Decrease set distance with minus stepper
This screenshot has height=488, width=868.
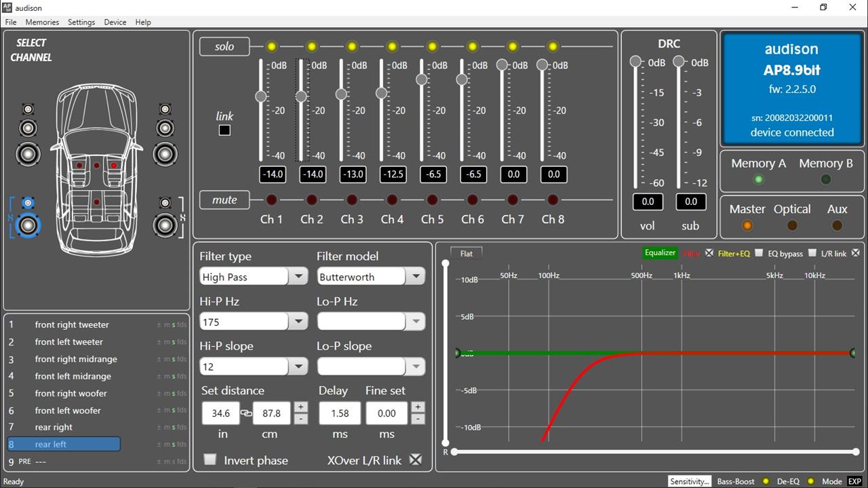coord(301,419)
